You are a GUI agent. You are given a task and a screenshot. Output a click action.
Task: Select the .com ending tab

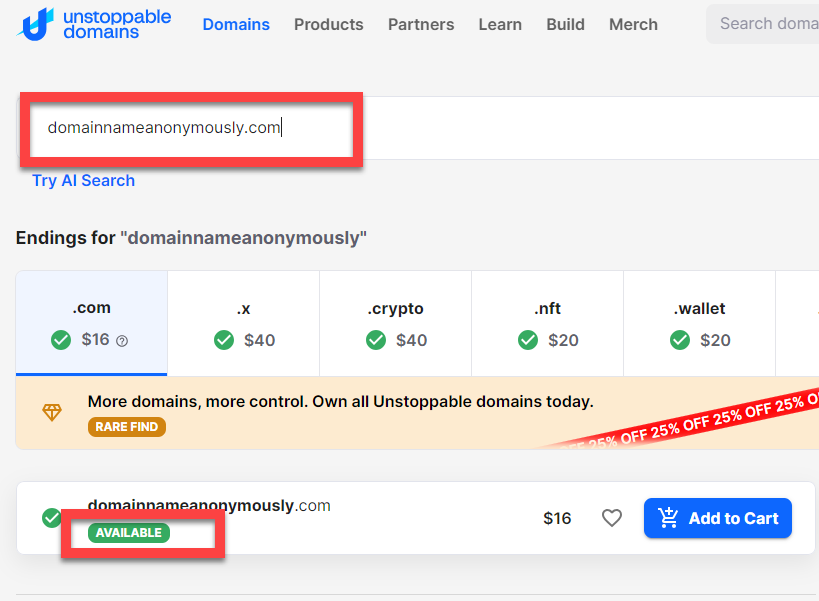(x=91, y=323)
